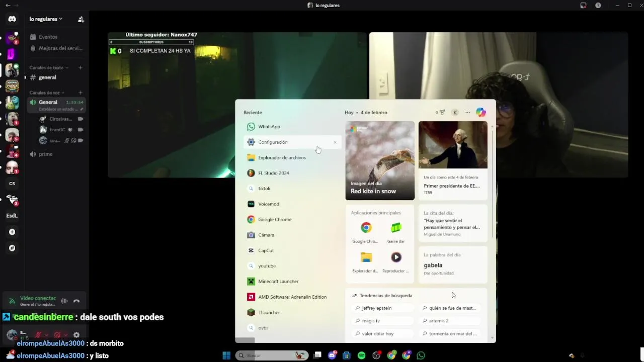Image resolution: width=644 pixels, height=362 pixels.
Task: Open WhatsApp from the recent list
Action: (292, 127)
